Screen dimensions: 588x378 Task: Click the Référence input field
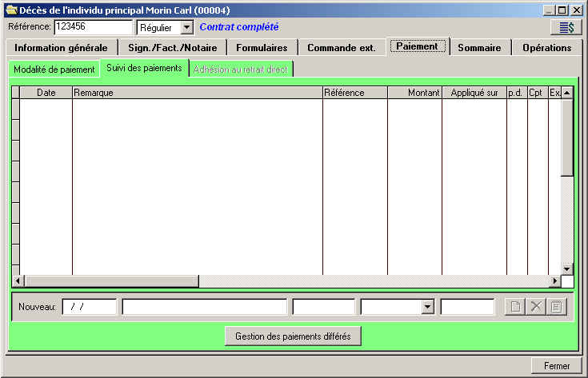click(x=93, y=27)
